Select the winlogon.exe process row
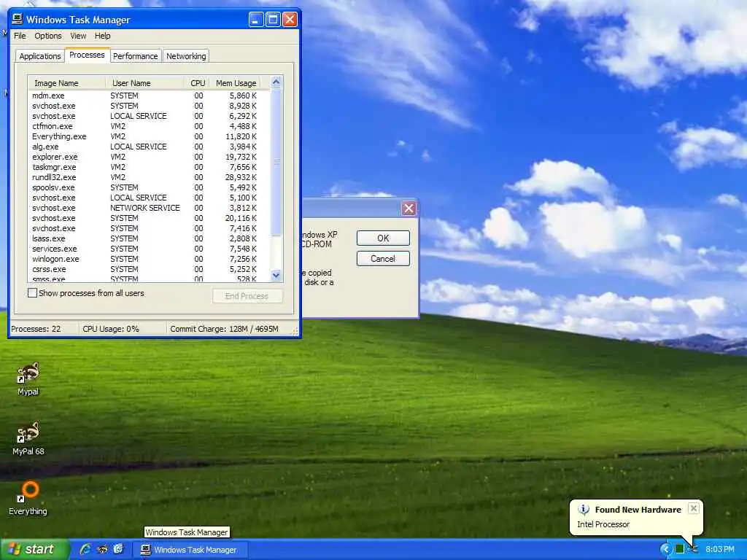Image resolution: width=747 pixels, height=560 pixels. click(x=148, y=259)
